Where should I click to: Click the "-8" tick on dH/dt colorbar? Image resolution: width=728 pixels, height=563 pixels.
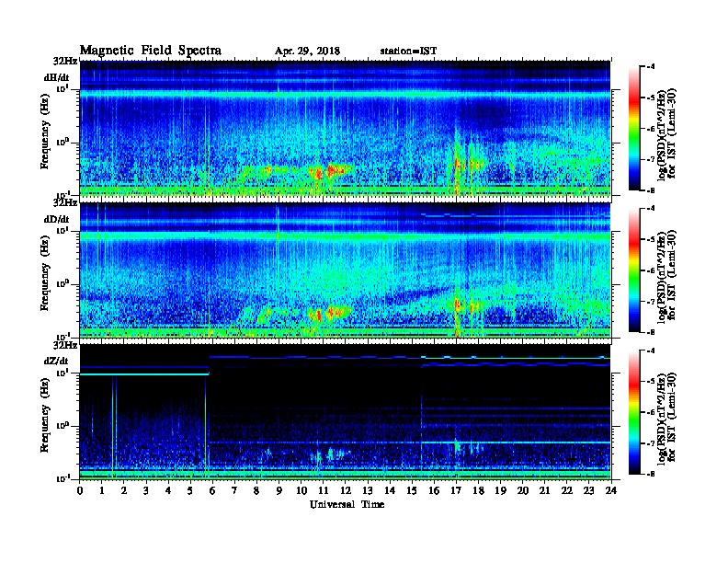(652, 190)
